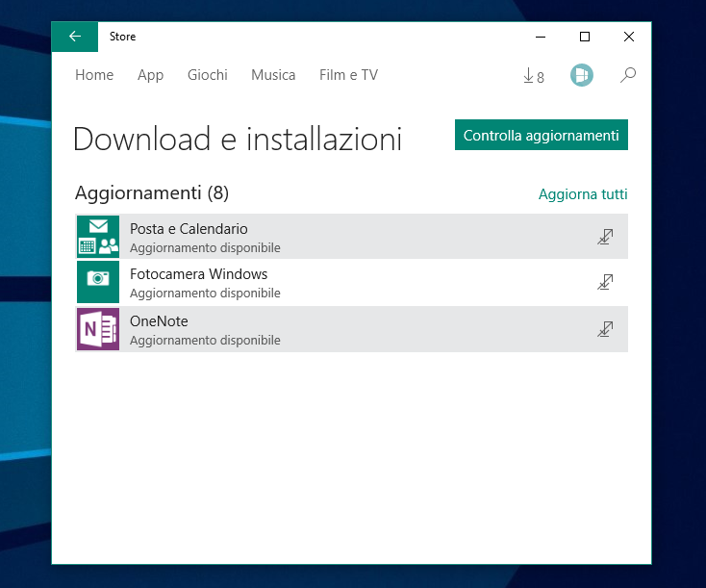Select the Posta e Calendario row title

coord(189,229)
